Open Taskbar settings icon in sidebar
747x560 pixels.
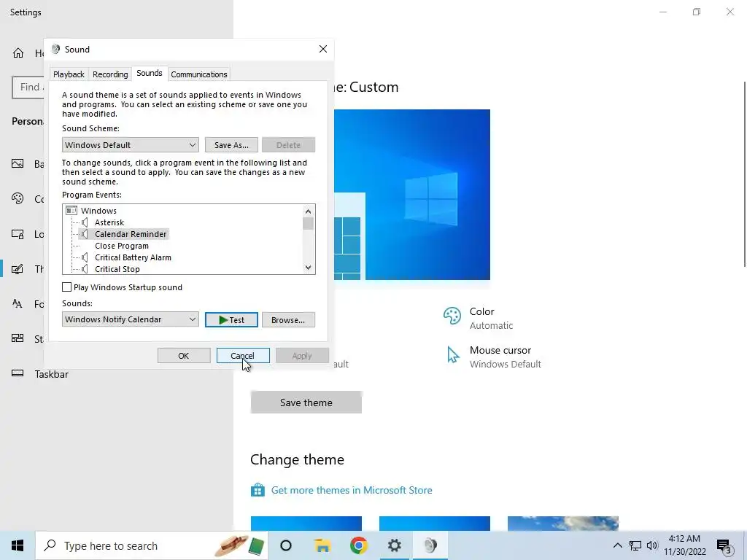[18, 373]
